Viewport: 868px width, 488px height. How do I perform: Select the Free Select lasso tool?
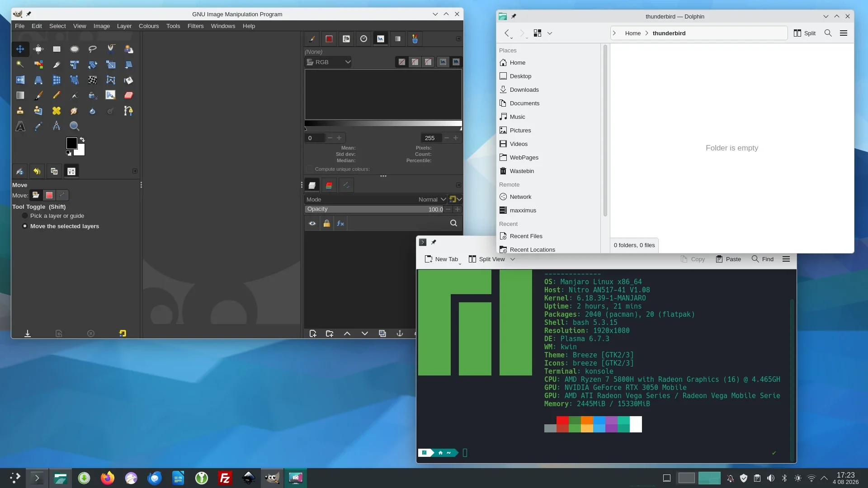[93, 49]
